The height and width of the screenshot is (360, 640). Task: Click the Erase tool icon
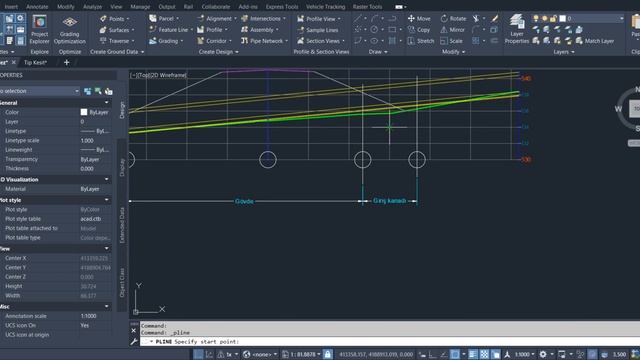tap(494, 18)
